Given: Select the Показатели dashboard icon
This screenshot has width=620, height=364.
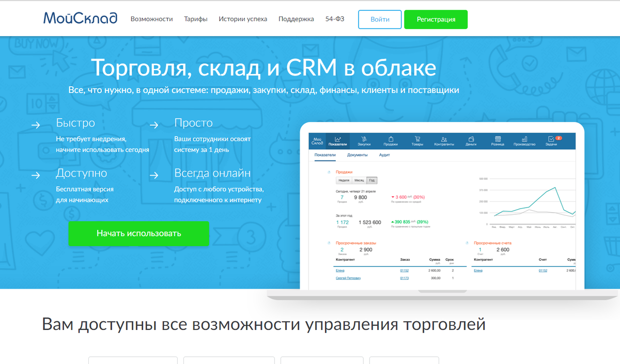Looking at the screenshot, I should (x=338, y=138).
